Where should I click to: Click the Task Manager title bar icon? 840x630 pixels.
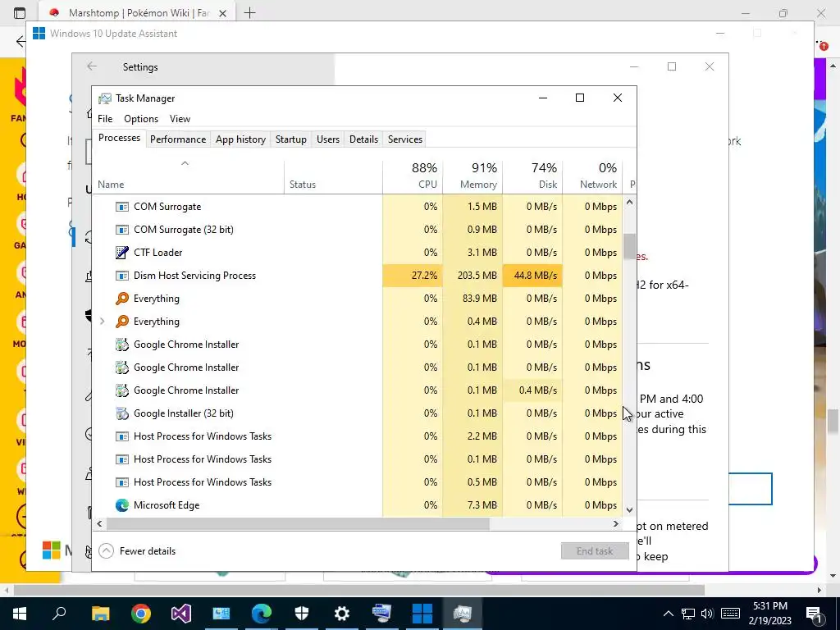pos(105,98)
